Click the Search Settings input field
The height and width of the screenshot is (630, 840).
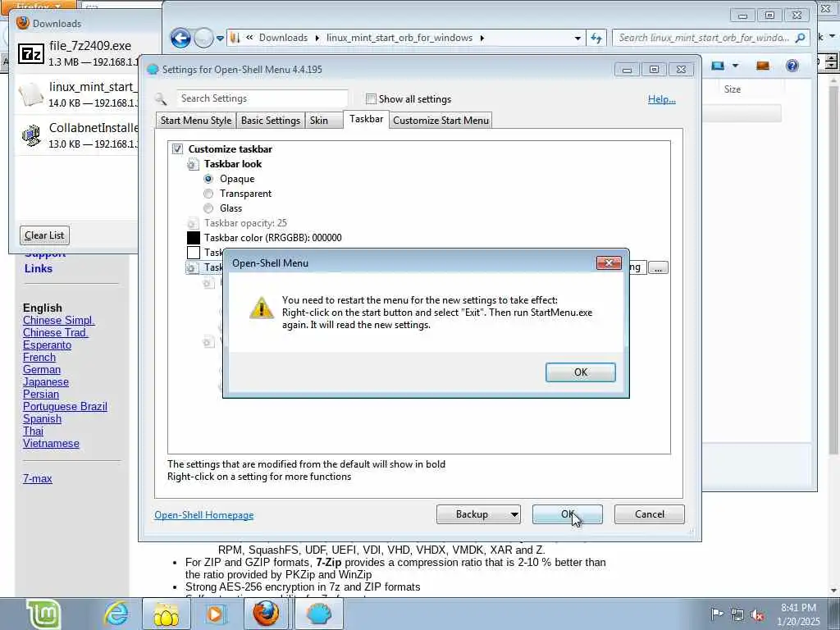[x=262, y=98]
